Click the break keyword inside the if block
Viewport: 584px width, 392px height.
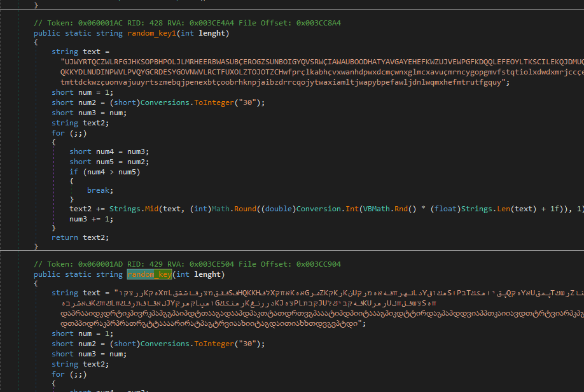pos(99,190)
